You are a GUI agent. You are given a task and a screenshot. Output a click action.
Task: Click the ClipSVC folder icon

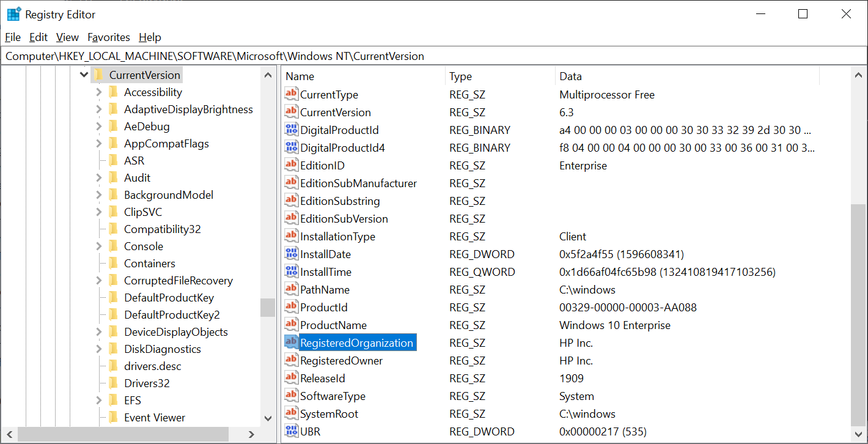pyautogui.click(x=113, y=212)
